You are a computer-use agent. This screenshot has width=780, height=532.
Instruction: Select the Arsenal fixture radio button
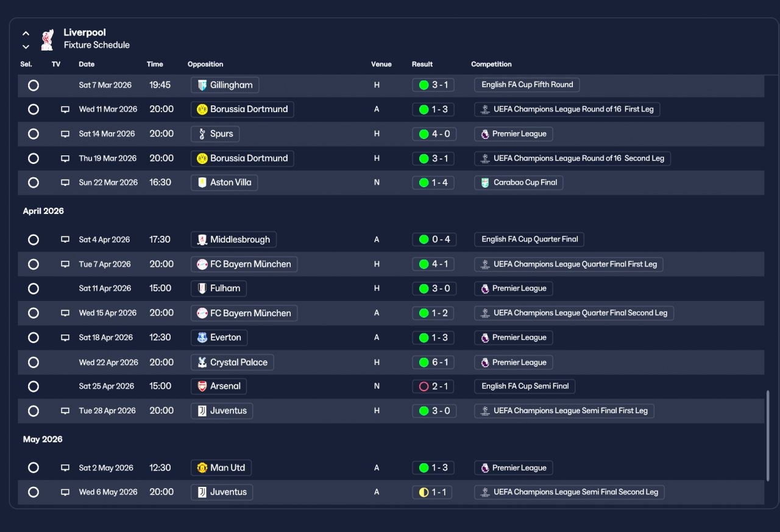(34, 386)
